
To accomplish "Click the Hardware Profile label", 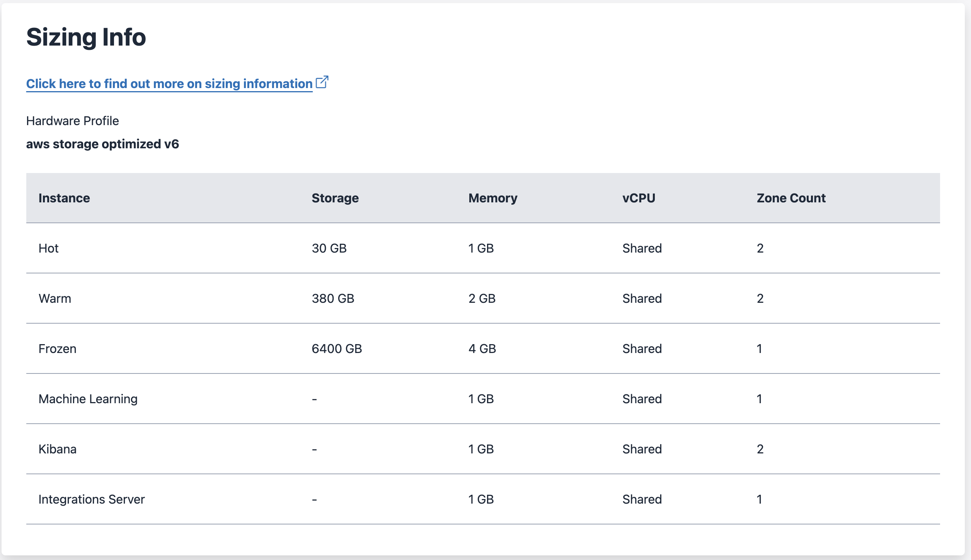I will point(73,120).
